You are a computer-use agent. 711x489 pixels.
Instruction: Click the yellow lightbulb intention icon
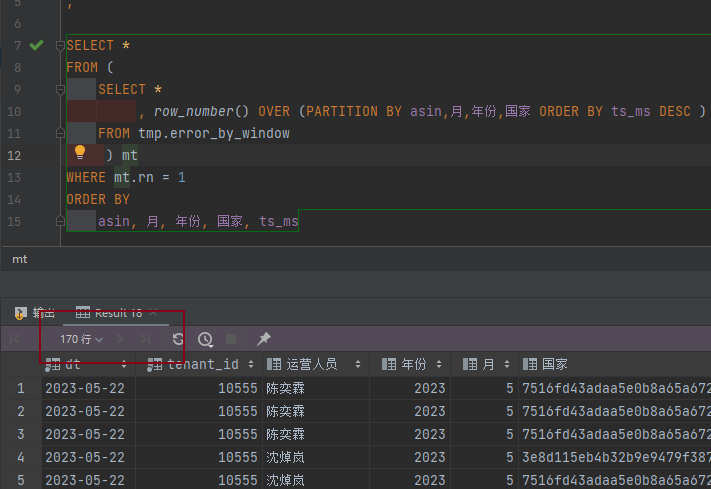[80, 152]
